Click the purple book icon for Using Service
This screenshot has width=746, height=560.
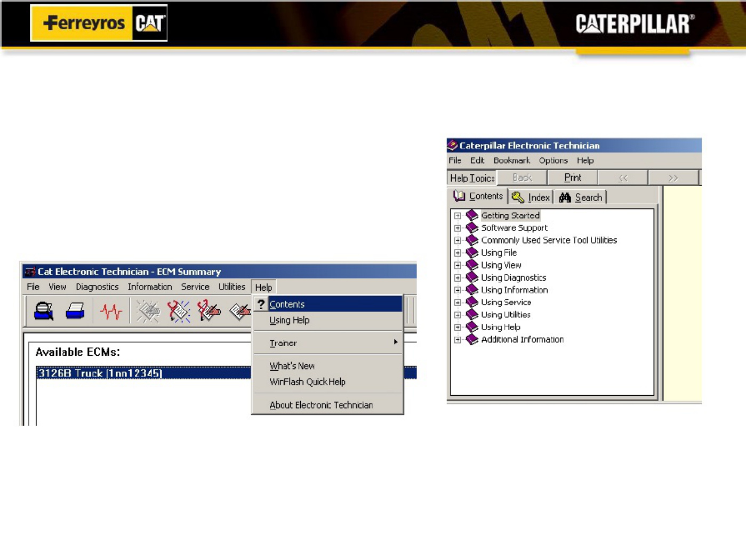tap(472, 302)
